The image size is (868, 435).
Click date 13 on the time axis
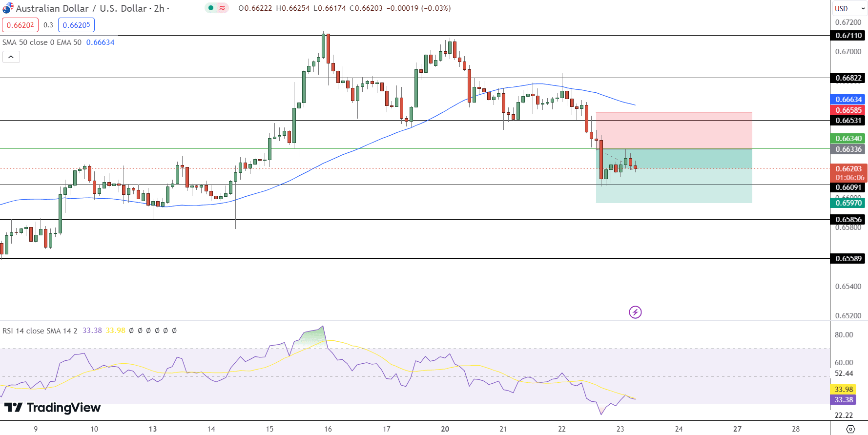(x=153, y=429)
